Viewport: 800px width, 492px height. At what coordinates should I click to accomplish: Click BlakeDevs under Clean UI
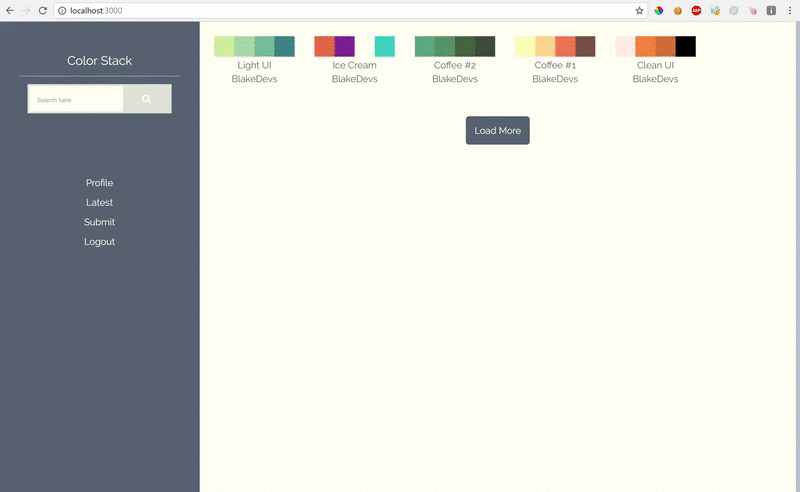[655, 79]
